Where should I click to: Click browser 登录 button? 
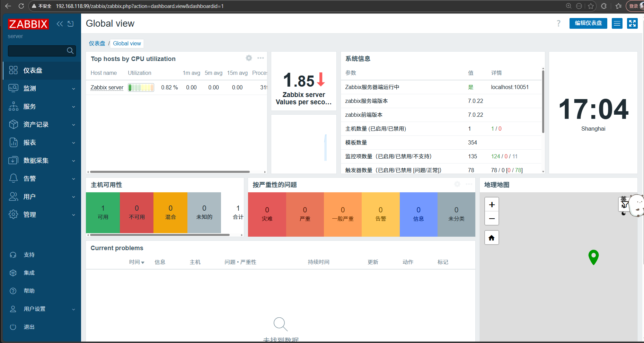(634, 6)
